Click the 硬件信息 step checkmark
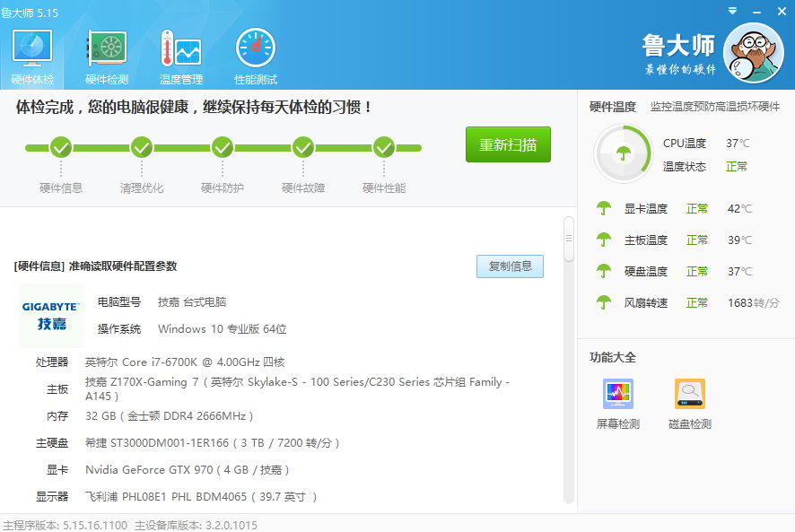The width and height of the screenshot is (795, 532). [61, 148]
